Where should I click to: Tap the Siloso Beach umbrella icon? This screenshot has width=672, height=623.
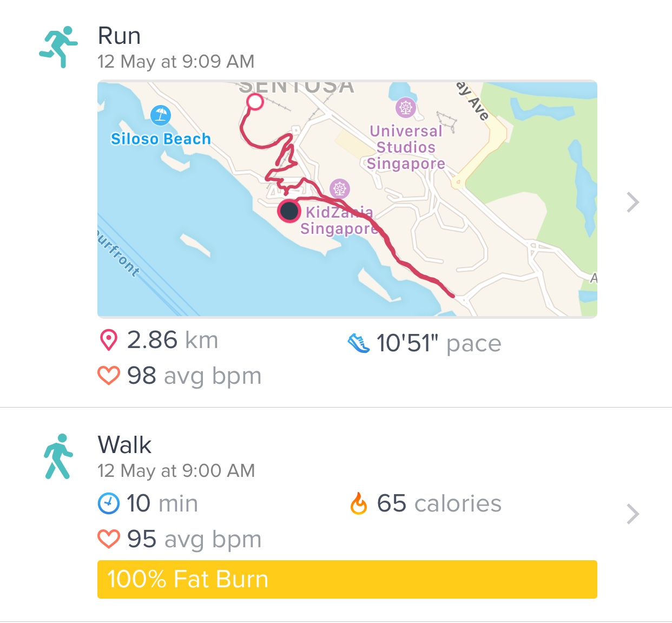click(161, 115)
